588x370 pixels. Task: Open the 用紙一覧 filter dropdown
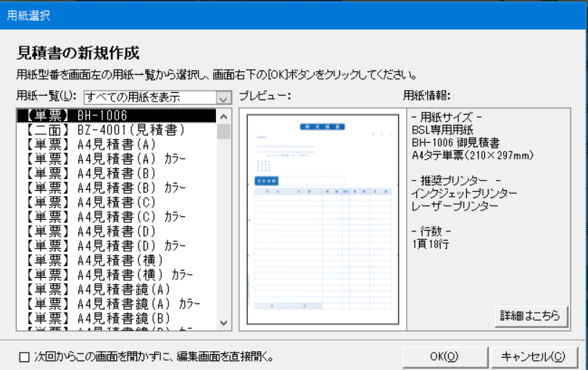click(223, 97)
